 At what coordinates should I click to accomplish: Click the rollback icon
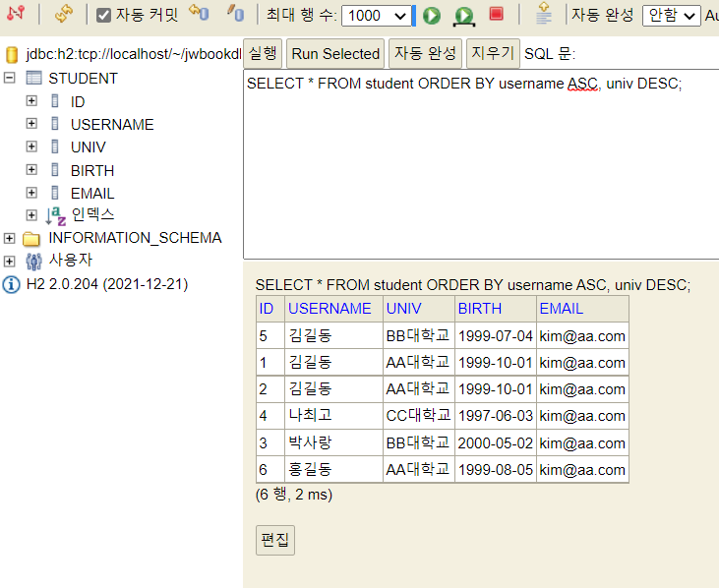(x=199, y=13)
